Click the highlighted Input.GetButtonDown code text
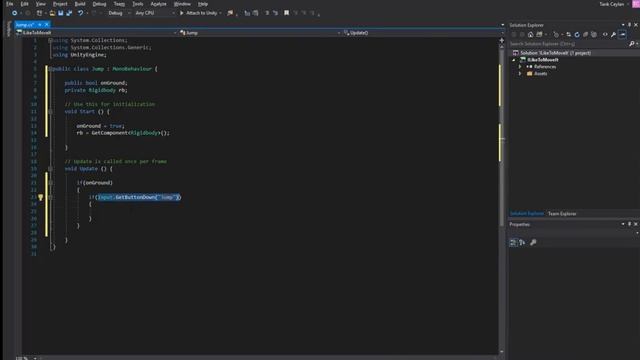The image size is (640, 360). coord(139,197)
